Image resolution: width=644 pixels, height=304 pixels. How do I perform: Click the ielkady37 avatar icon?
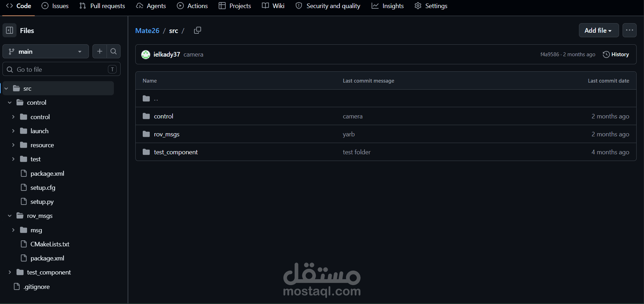[x=146, y=54]
